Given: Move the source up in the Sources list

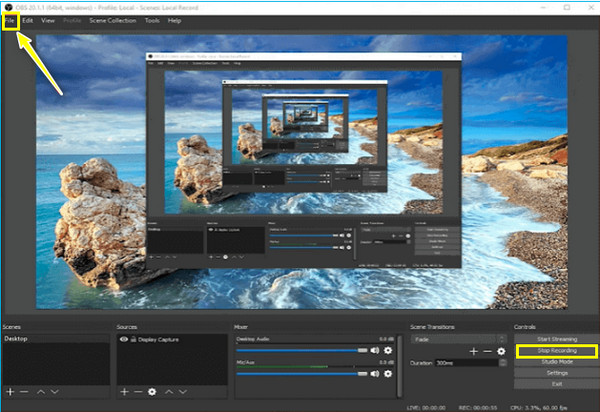Looking at the screenshot, I should click(x=169, y=392).
